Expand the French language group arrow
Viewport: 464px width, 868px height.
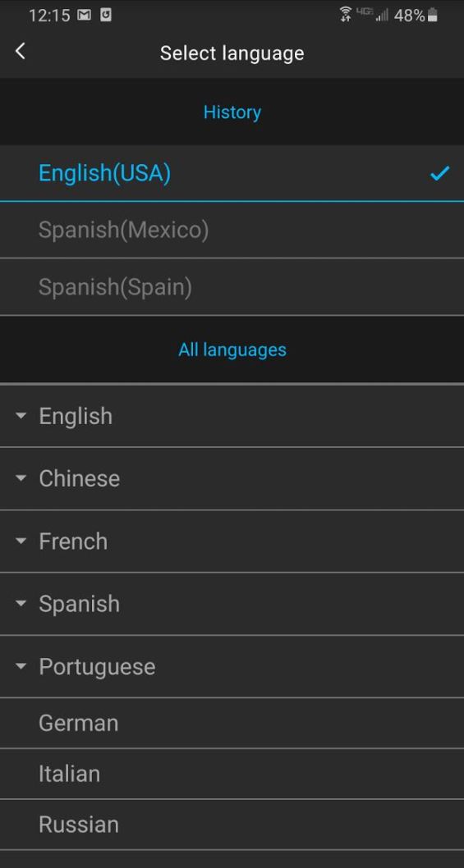21,541
